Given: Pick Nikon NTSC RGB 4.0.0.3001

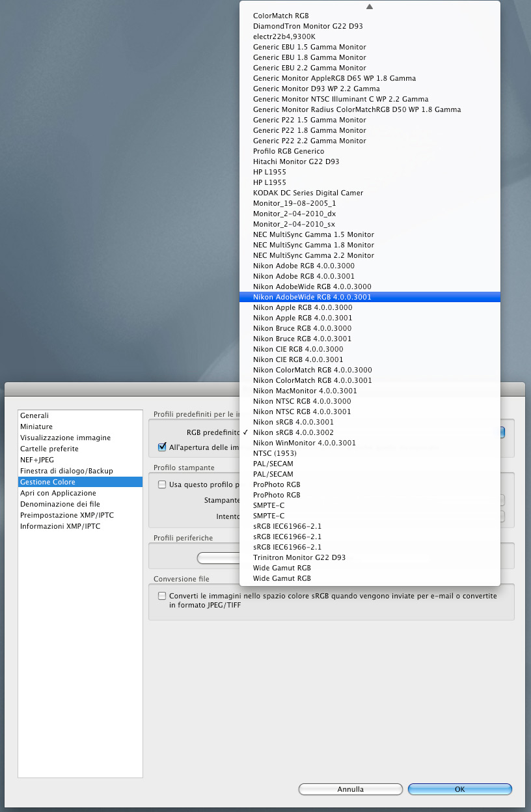Looking at the screenshot, I should [x=370, y=412].
